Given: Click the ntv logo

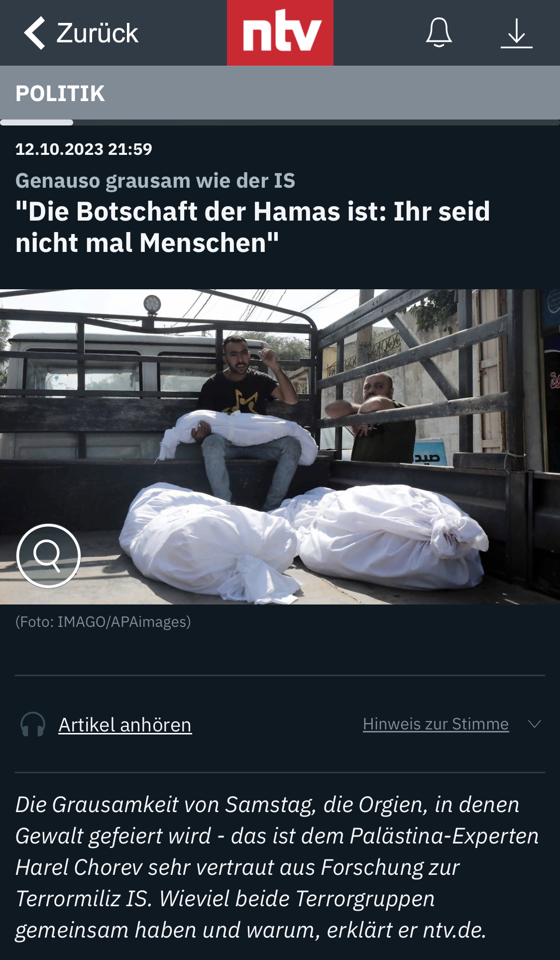Looking at the screenshot, I should (x=280, y=33).
